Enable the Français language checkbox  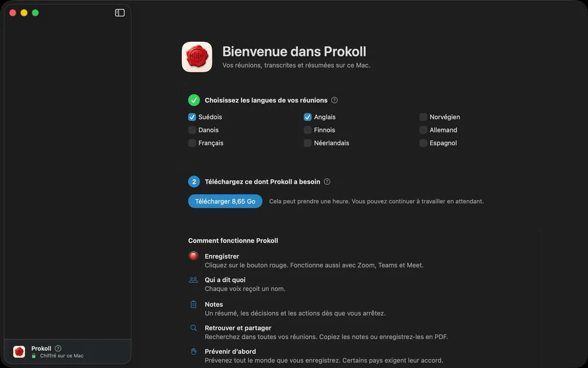192,143
